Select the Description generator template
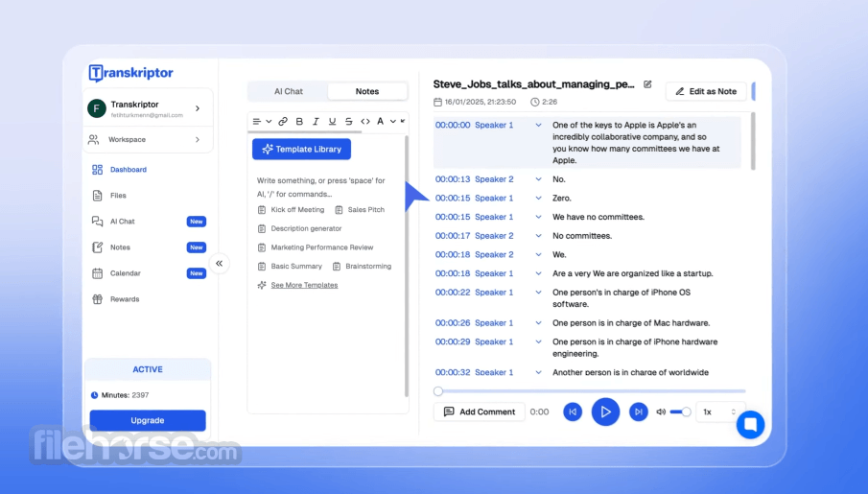The width and height of the screenshot is (868, 494). point(299,228)
